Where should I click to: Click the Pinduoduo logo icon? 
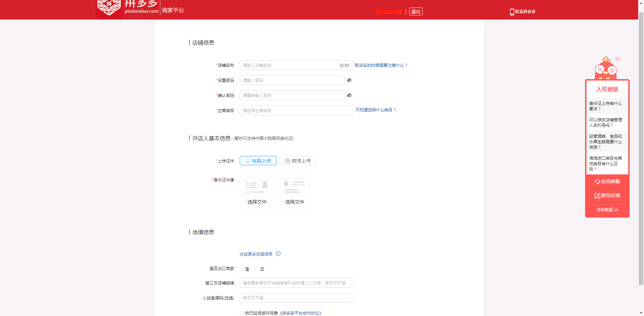click(109, 8)
